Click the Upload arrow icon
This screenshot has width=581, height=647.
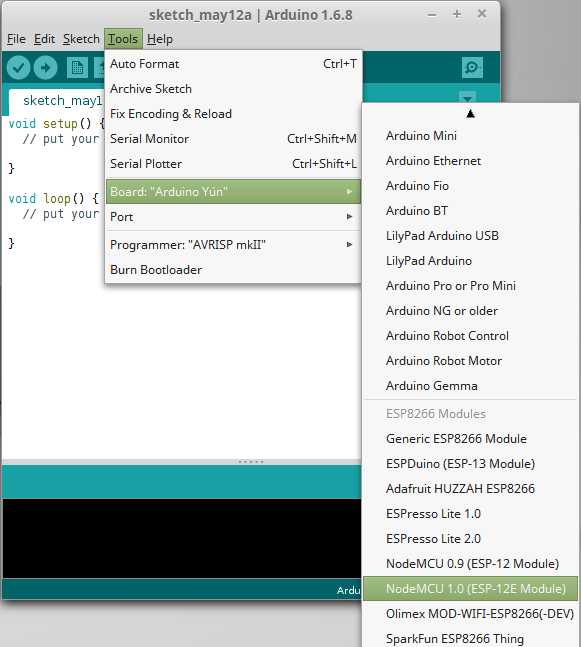[x=45, y=67]
